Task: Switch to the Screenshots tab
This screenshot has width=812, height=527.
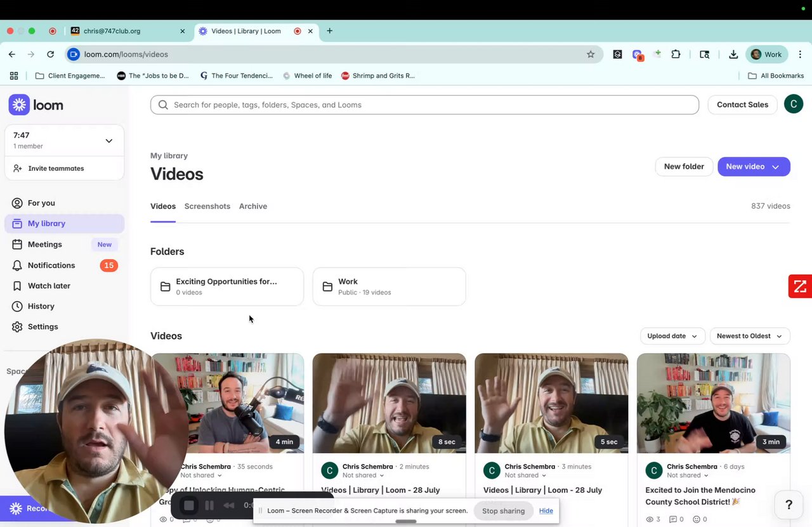Action: [x=207, y=206]
